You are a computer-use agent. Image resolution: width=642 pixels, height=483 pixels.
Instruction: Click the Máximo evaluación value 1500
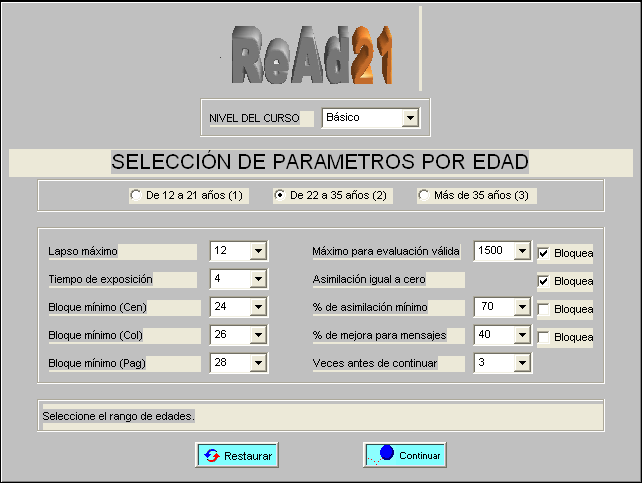490,250
